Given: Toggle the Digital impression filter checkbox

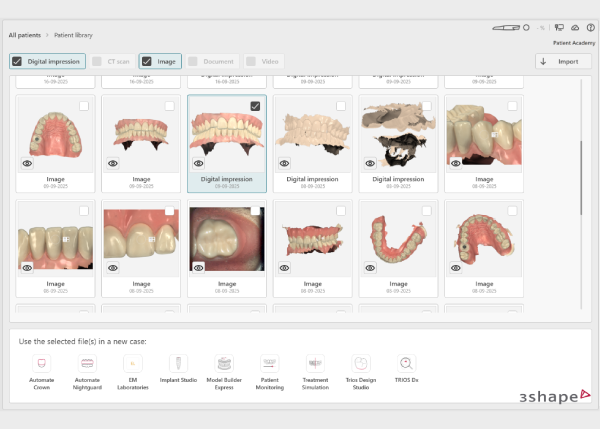Looking at the screenshot, I should [x=17, y=61].
